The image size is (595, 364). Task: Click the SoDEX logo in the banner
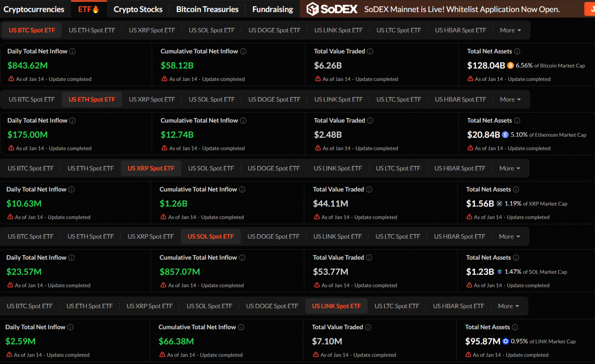pos(332,9)
